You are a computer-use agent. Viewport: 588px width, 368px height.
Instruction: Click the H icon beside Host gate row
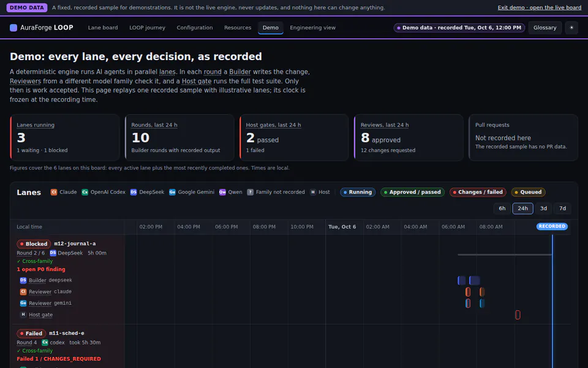pos(23,315)
